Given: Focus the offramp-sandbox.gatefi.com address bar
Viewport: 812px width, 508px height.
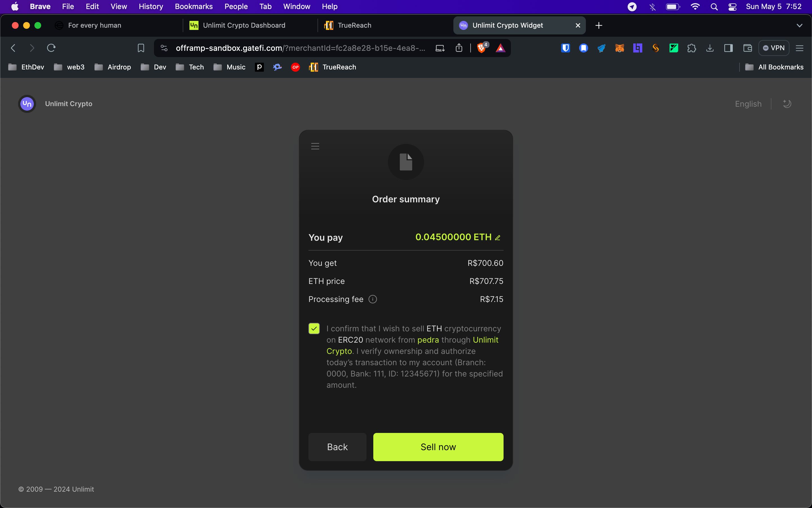Looking at the screenshot, I should [x=300, y=48].
